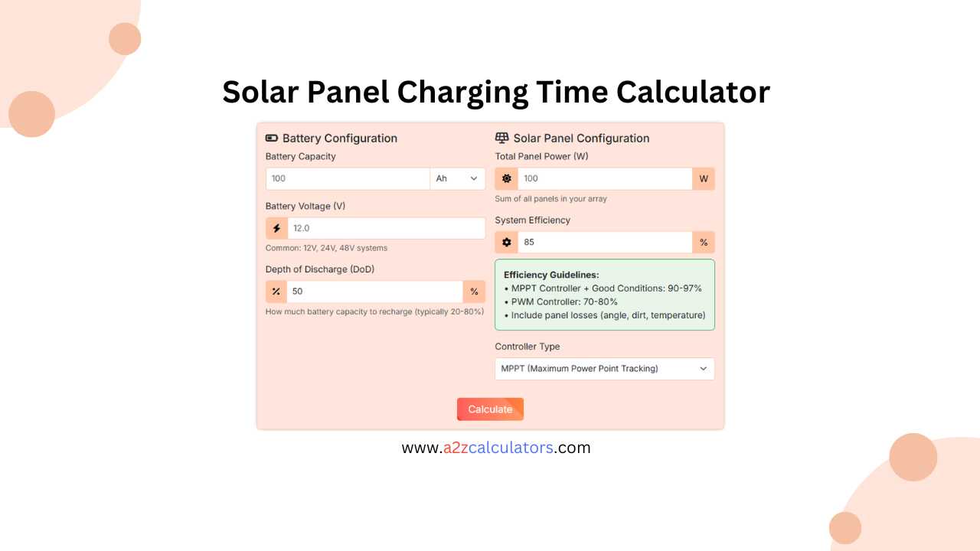Image resolution: width=980 pixels, height=551 pixels.
Task: Click the chevron on the MPPT controller selector
Action: pyautogui.click(x=703, y=368)
